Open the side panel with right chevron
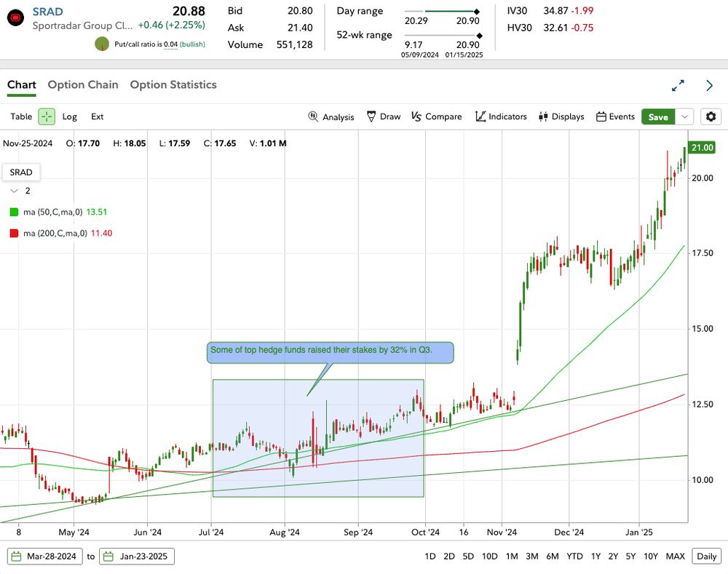This screenshot has height=574, width=728. [x=709, y=85]
